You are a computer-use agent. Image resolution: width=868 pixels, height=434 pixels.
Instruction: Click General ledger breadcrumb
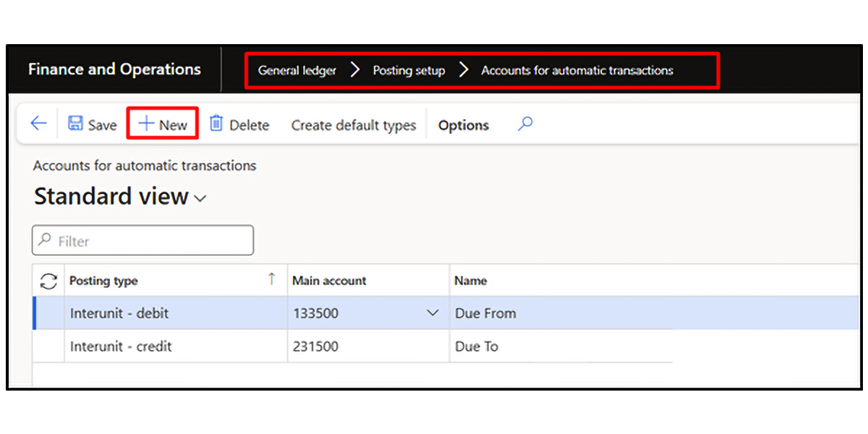297,70
